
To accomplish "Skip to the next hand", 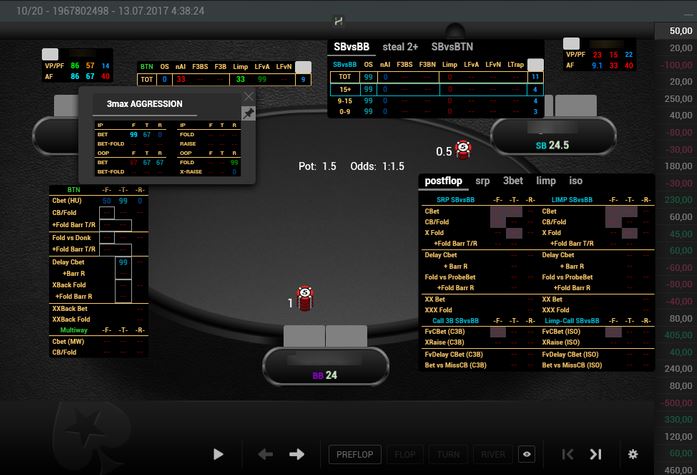I will coord(596,454).
